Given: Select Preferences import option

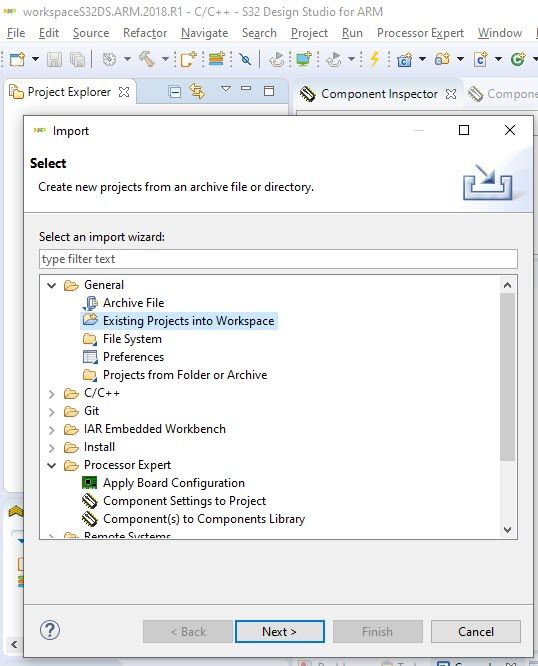Looking at the screenshot, I should coord(133,357).
